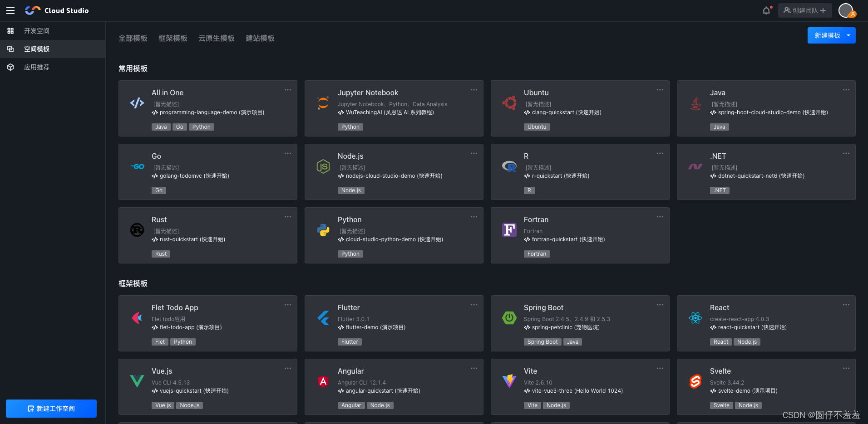Click the Svelte logo icon
868x424 pixels.
pyautogui.click(x=695, y=381)
